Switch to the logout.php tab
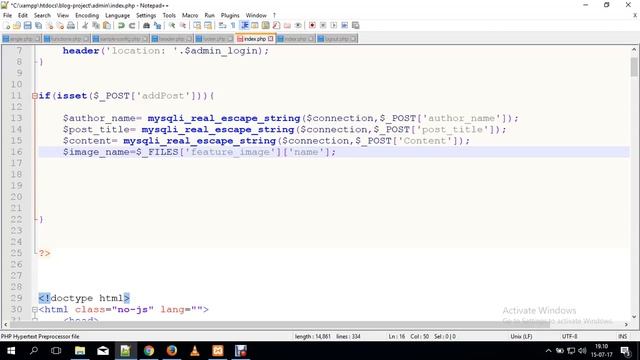640x360 pixels. click(336, 39)
